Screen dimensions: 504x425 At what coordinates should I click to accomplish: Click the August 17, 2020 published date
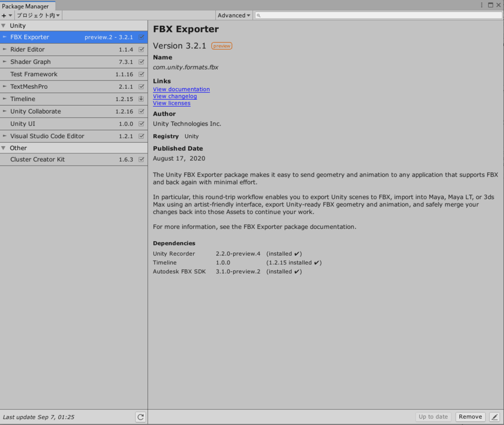pyautogui.click(x=179, y=158)
